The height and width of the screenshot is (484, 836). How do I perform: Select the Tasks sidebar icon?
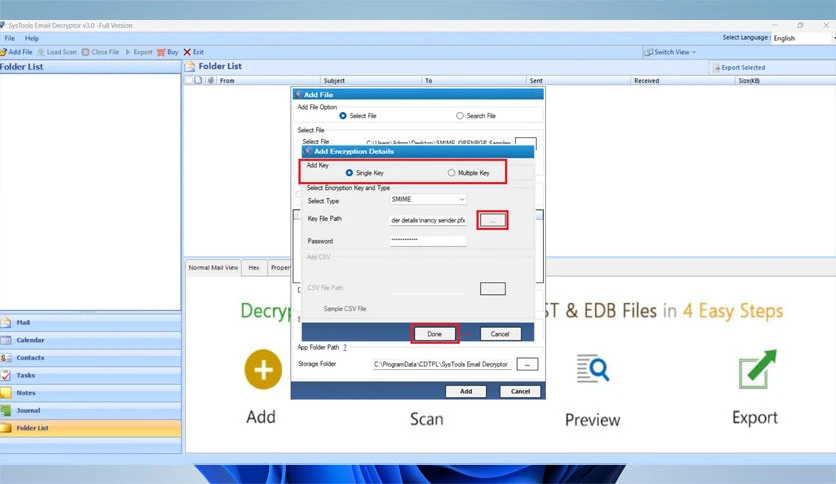pos(6,375)
